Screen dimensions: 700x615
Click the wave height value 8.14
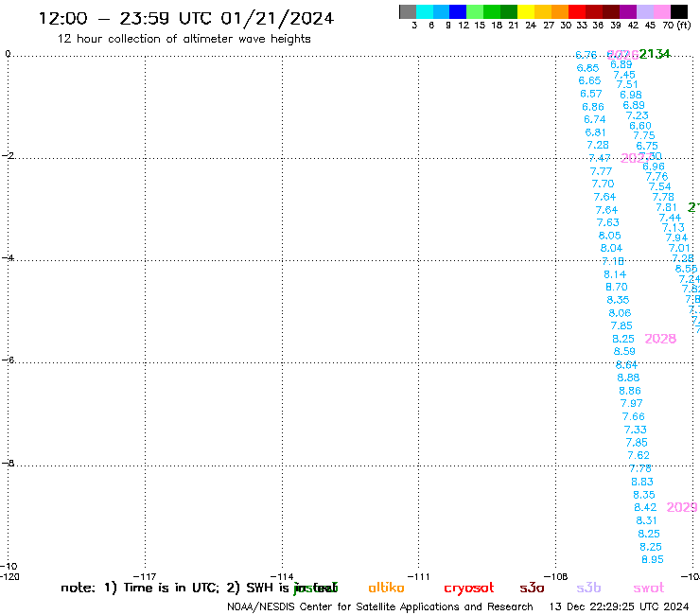(615, 274)
